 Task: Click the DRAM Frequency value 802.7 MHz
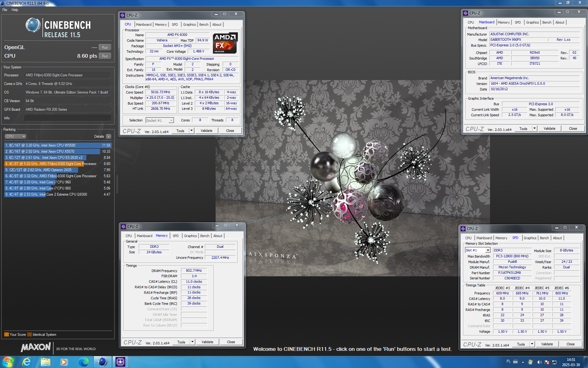(x=194, y=270)
